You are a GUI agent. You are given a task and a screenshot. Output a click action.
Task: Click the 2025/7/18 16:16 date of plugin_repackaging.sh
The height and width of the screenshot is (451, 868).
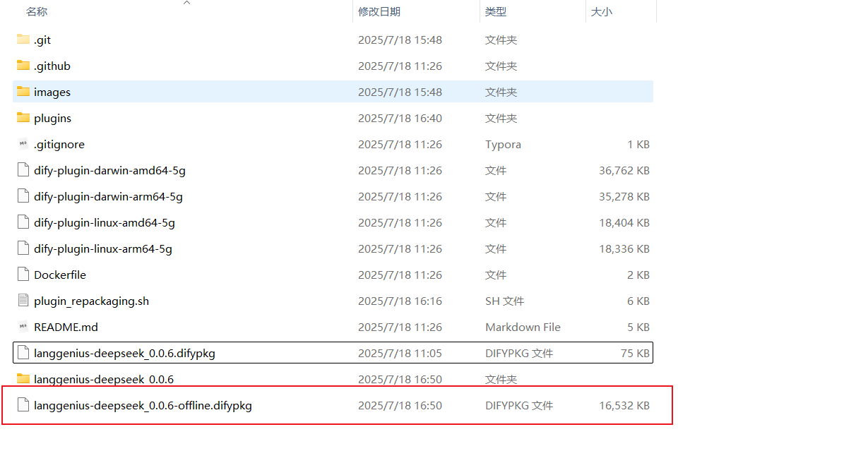[400, 301]
